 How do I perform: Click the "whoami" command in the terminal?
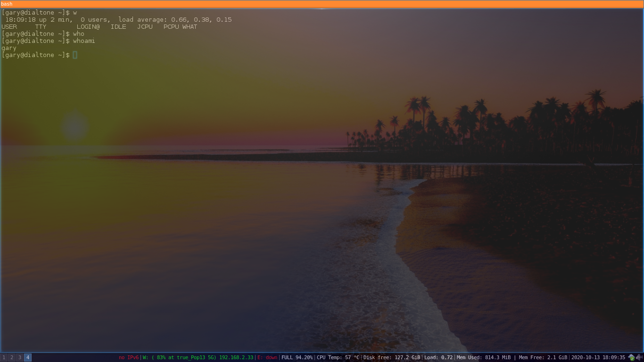(x=84, y=41)
